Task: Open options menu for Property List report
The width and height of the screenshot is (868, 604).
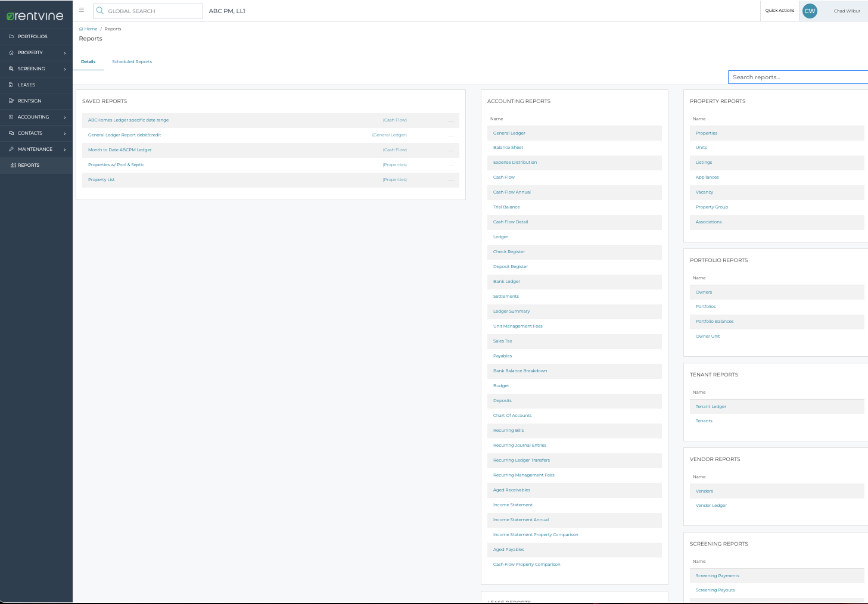Action: [451, 180]
